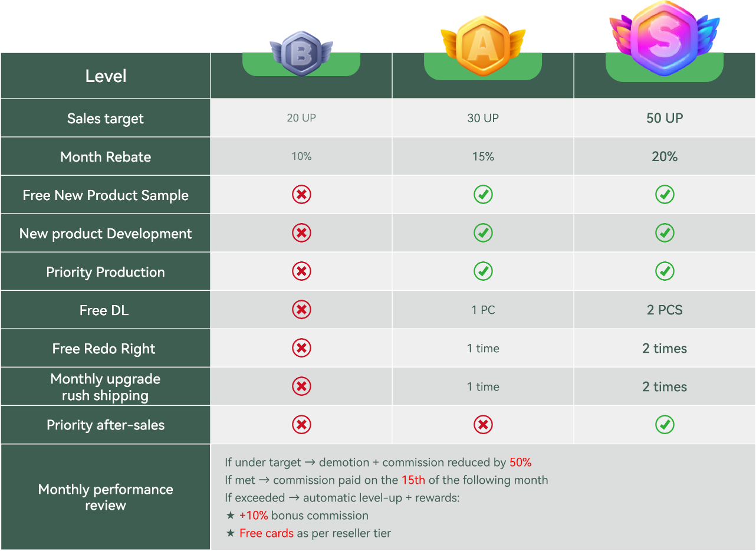Click red X for B level Free DL

(x=301, y=310)
